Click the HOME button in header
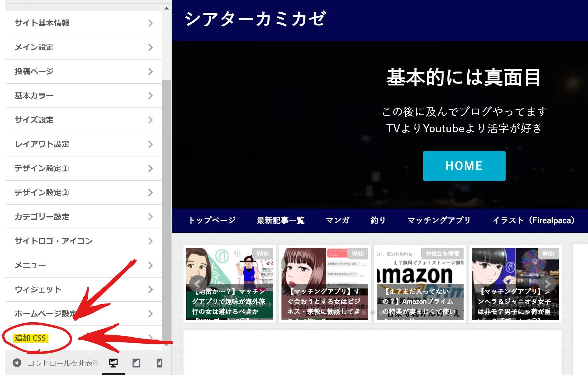 [464, 166]
